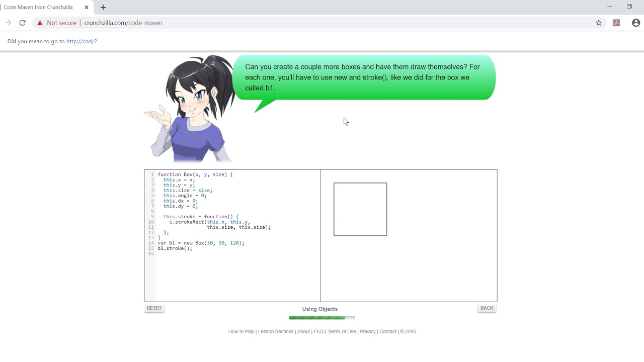Open the FAQ footer link
Viewport: 644px width, 362px height.
click(x=319, y=331)
